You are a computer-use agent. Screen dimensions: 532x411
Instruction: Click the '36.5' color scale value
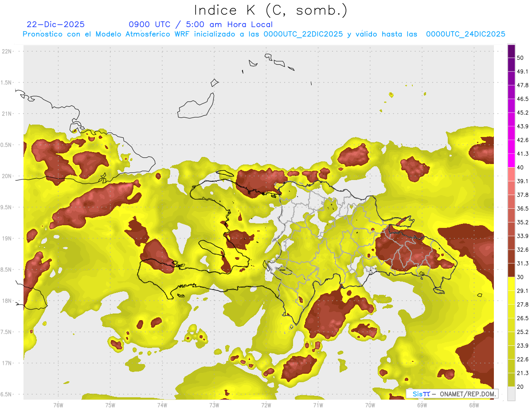point(523,208)
